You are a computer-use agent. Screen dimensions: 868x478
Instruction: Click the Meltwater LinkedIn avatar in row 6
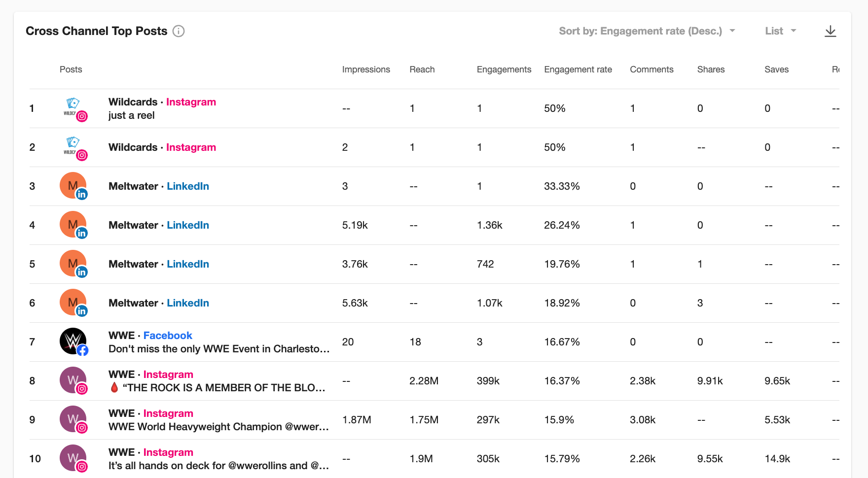pyautogui.click(x=73, y=303)
